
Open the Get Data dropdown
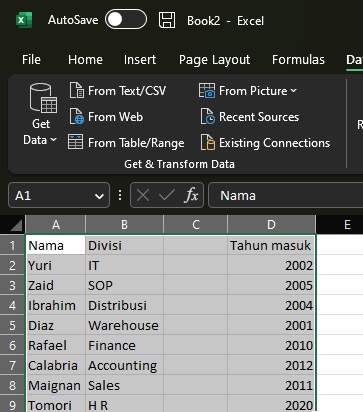[x=41, y=115]
